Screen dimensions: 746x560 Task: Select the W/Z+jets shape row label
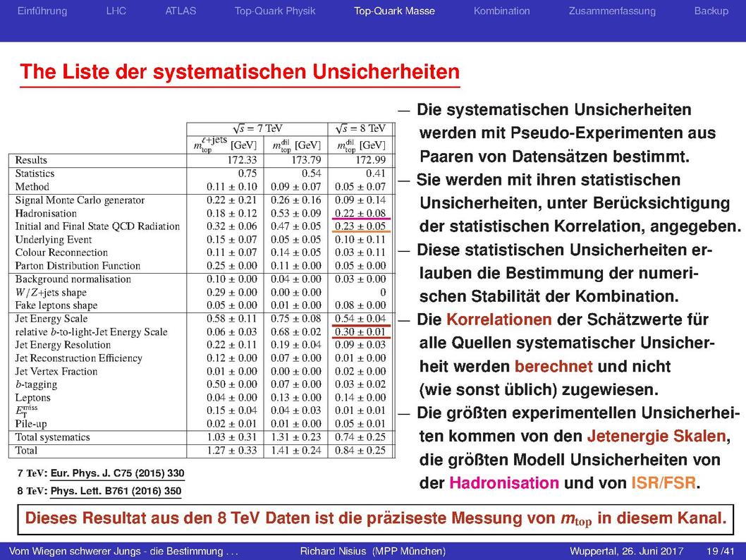51,293
